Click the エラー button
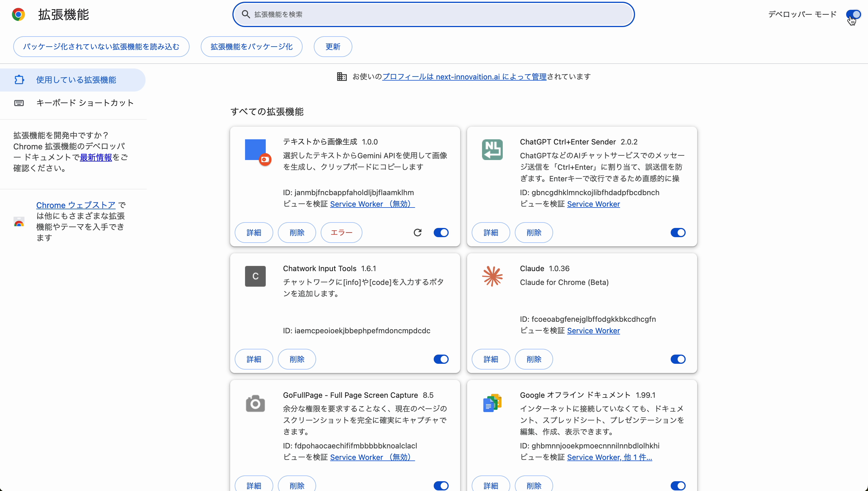This screenshot has height=491, width=868. click(x=341, y=232)
